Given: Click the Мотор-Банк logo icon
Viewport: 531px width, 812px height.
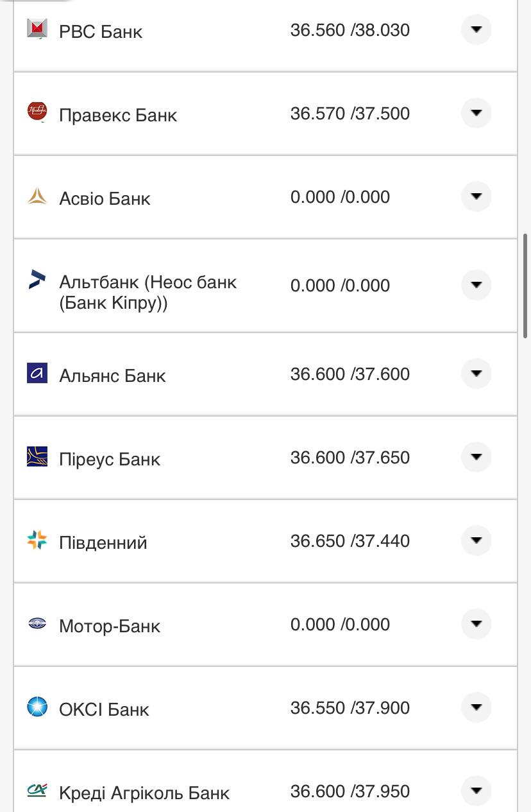Looking at the screenshot, I should [x=37, y=623].
